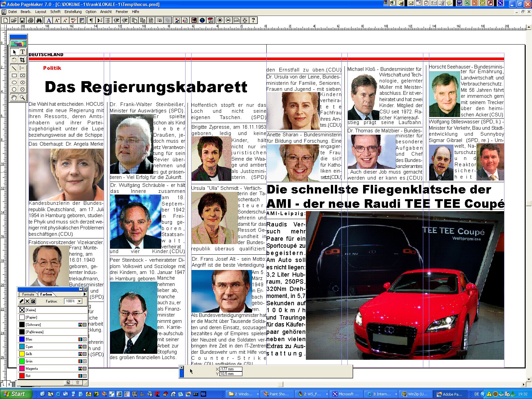The height and width of the screenshot is (399, 532).
Task: Open the Datei menu
Action: [x=13, y=12]
